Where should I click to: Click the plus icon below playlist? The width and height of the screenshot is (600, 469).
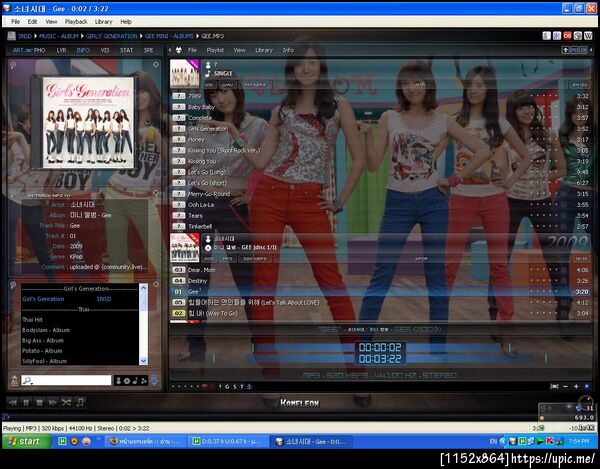(x=576, y=386)
